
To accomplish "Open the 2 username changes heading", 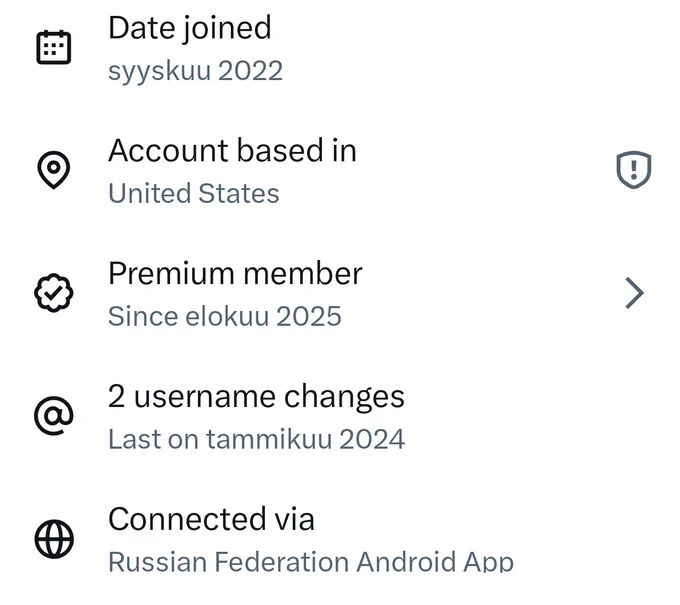I will pyautogui.click(x=256, y=397).
